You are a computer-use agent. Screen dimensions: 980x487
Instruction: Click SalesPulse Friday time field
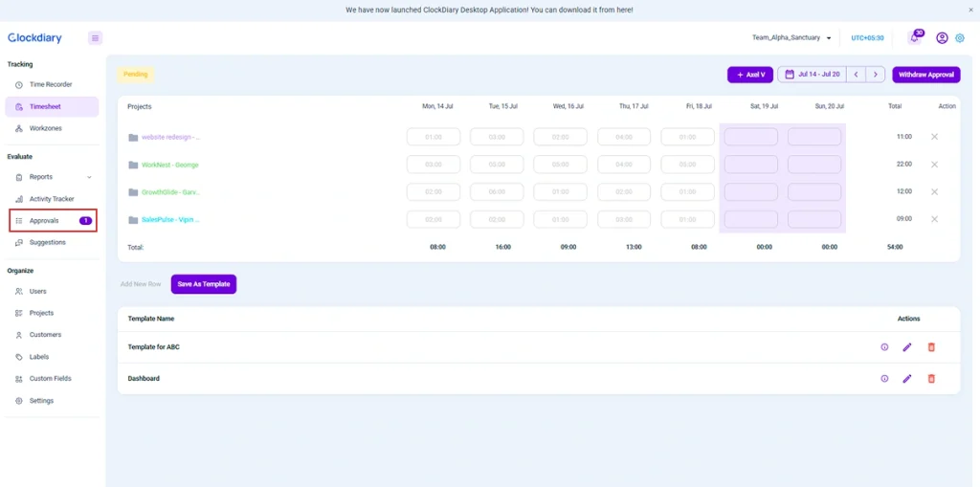click(687, 219)
